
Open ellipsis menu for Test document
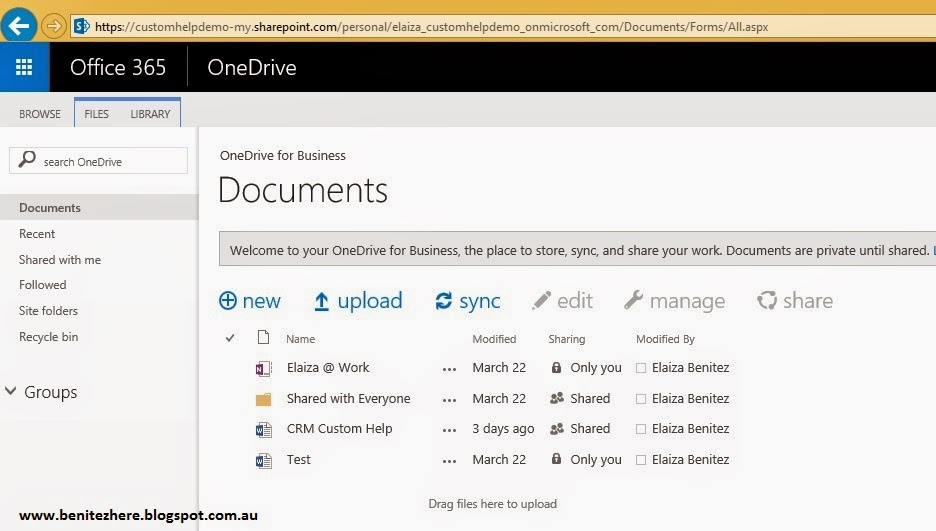coord(449,461)
